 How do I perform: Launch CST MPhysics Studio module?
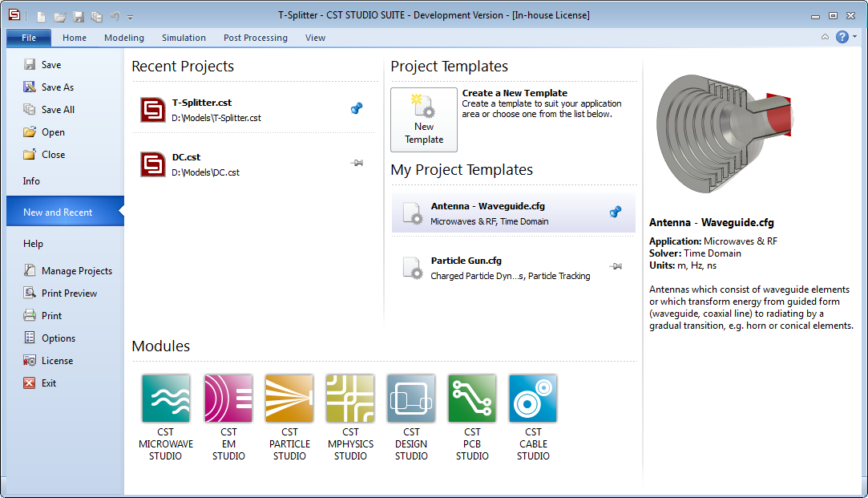[350, 417]
